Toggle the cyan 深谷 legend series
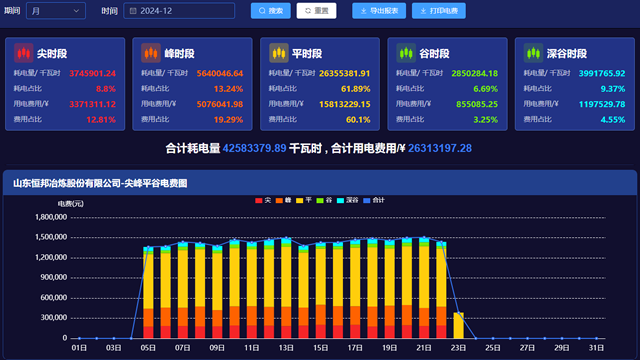The image size is (640, 360). tap(348, 200)
